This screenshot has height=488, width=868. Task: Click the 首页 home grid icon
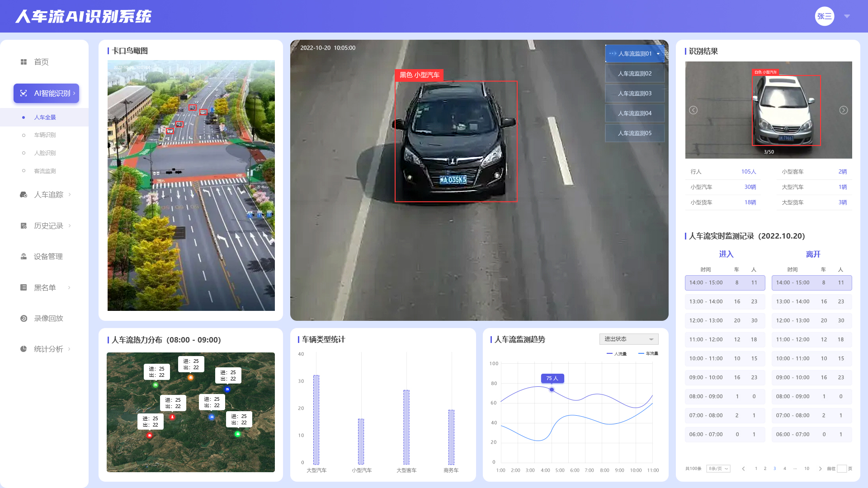point(24,62)
